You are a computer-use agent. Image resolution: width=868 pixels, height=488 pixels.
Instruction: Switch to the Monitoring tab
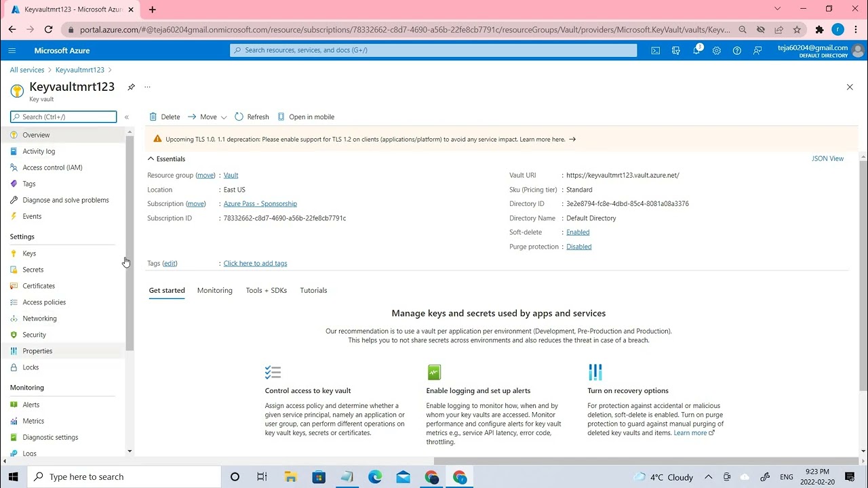point(214,290)
